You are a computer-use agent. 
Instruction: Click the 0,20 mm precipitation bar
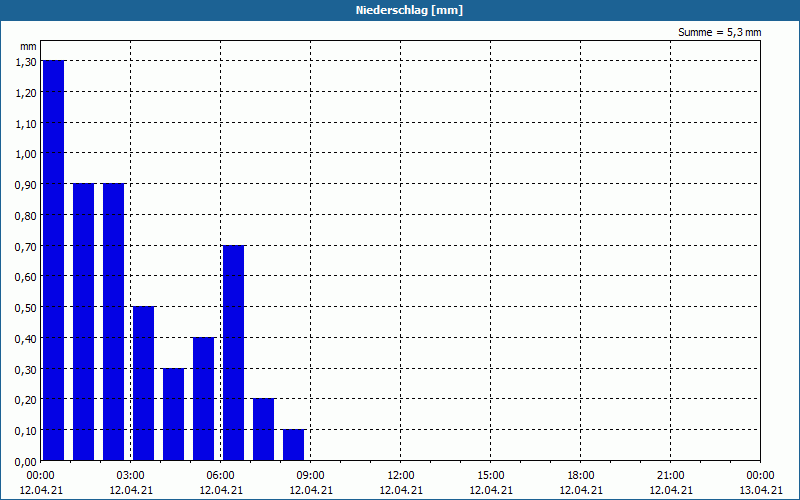(263, 429)
